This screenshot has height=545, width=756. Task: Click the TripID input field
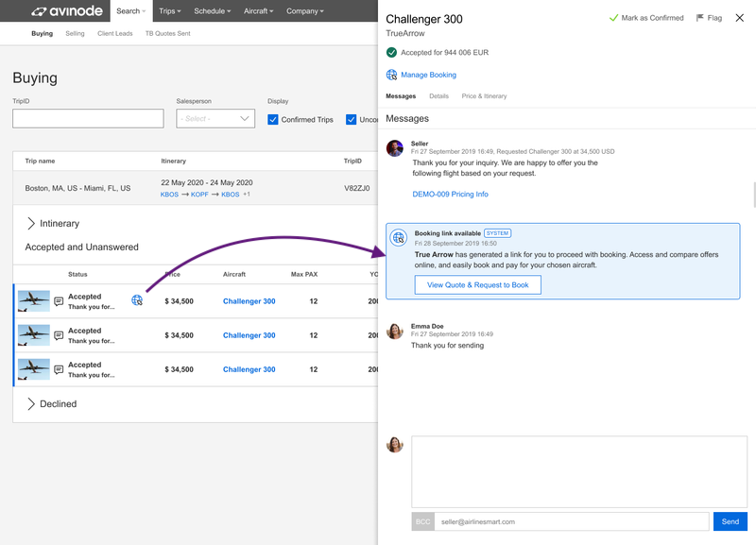pyautogui.click(x=88, y=119)
